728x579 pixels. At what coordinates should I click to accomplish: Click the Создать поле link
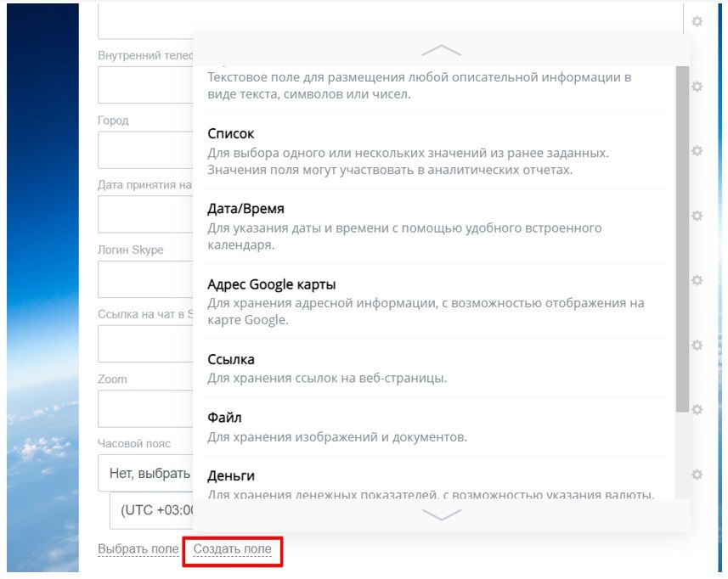point(233,549)
